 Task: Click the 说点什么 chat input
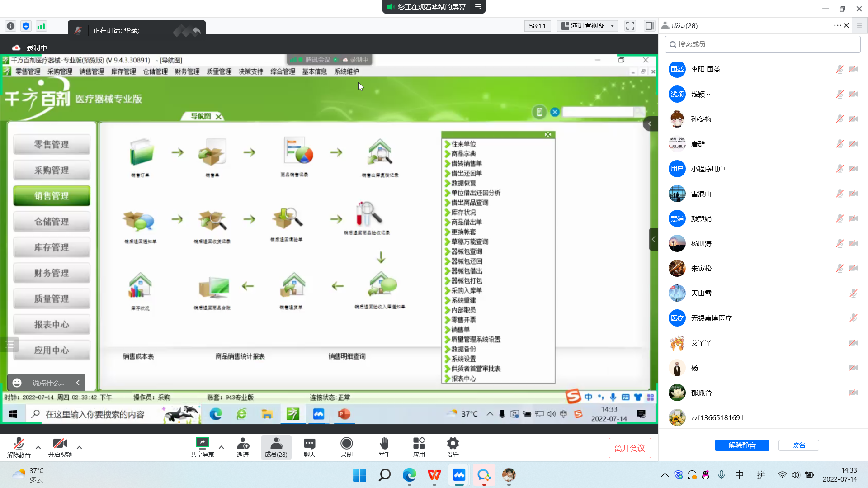coord(48,383)
